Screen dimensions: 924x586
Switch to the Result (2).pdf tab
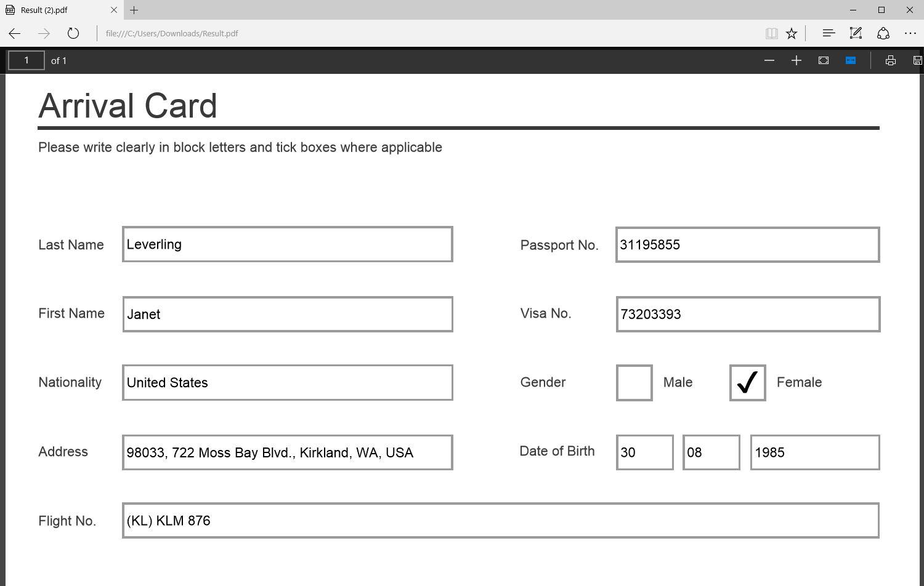point(55,10)
